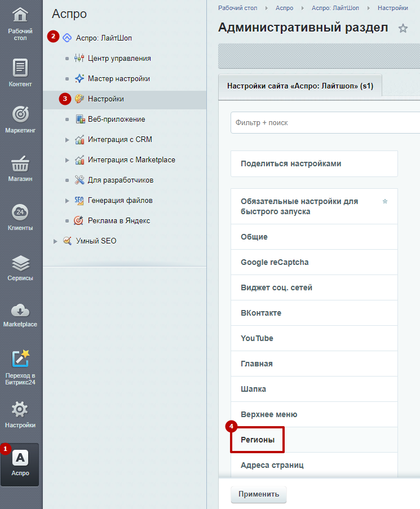Click the Генерация файлов SEO icon
420x509 pixels.
click(x=79, y=200)
